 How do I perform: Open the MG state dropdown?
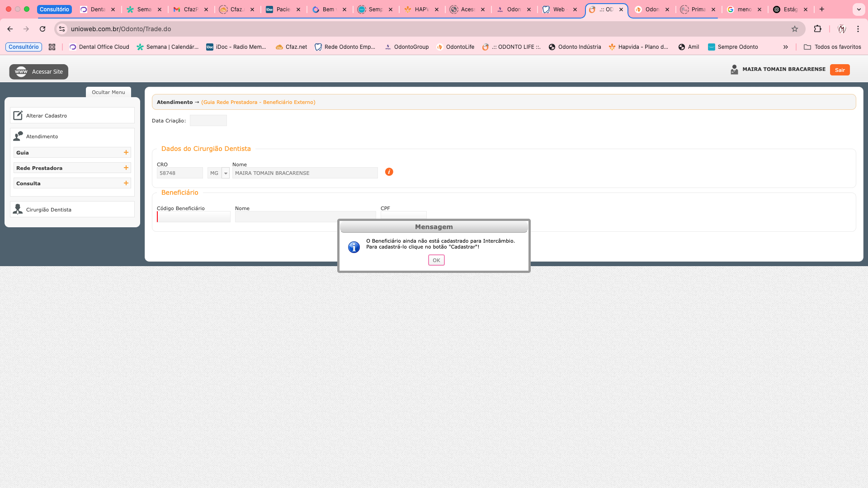point(226,173)
